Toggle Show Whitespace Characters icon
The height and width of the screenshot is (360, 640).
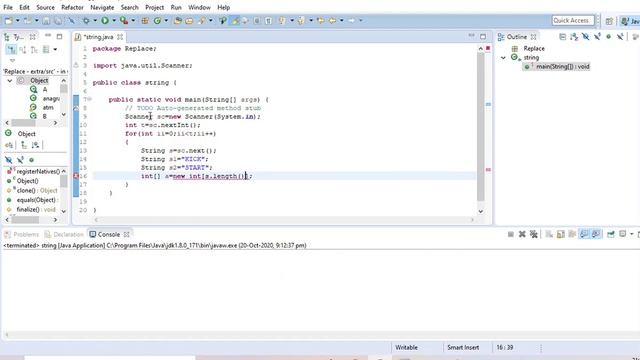click(268, 20)
